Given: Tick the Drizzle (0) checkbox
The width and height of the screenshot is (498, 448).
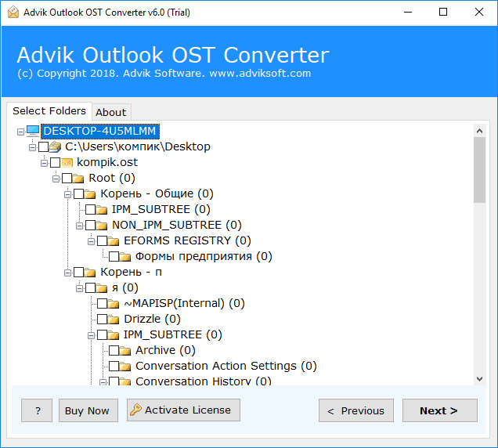Looking at the screenshot, I should (x=103, y=319).
